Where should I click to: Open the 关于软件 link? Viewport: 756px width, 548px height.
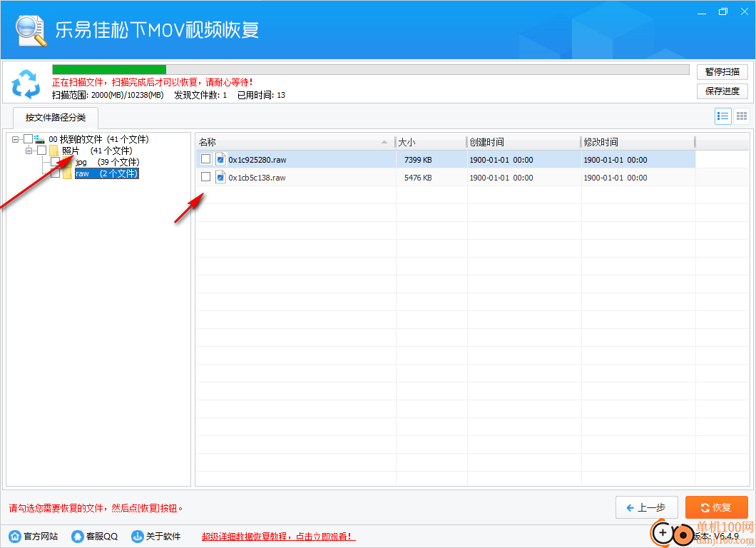click(x=163, y=537)
